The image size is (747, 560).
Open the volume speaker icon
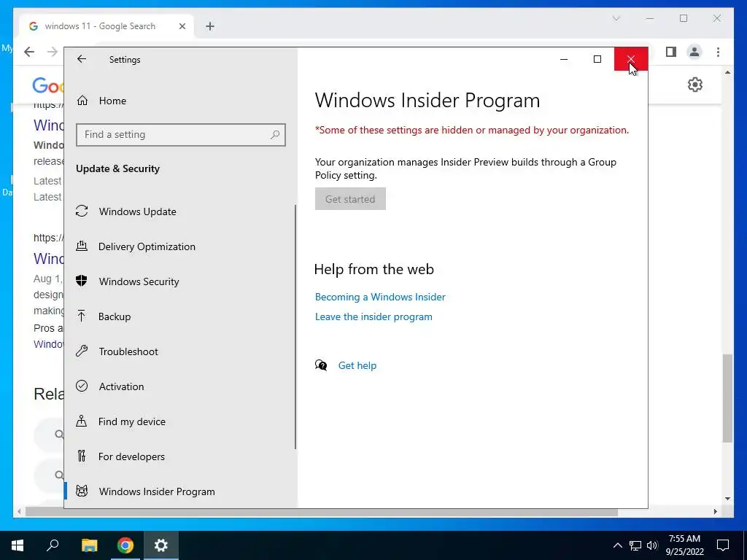(x=651, y=545)
